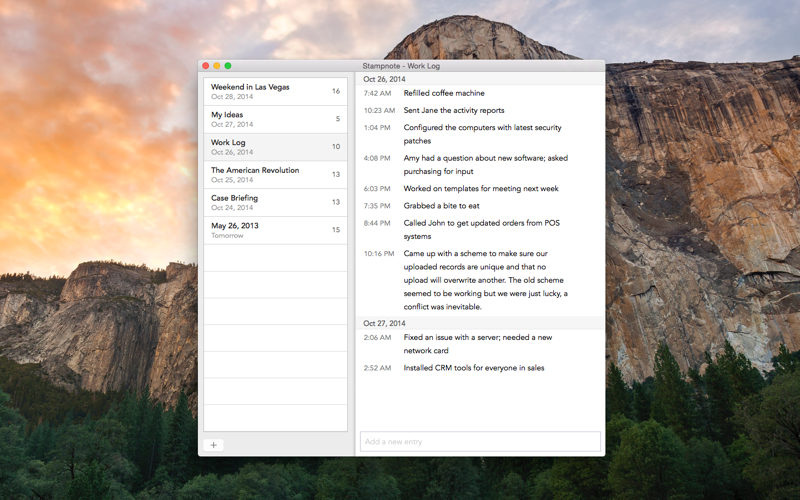
Task: Click the Installed CRM tools entry
Action: [x=480, y=368]
